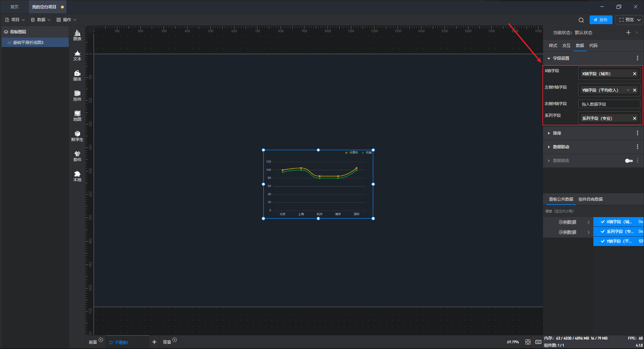Viewport: 644px width, 349px height.
Task: Open the 地图 map components panel
Action: (x=77, y=116)
